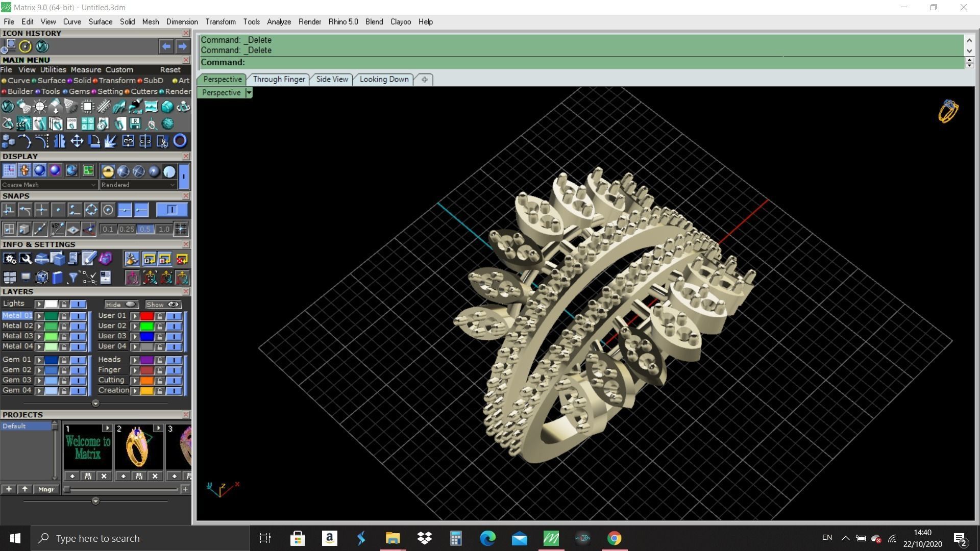980x551 pixels.
Task: Switch to the Through Finger viewport tab
Action: [279, 79]
